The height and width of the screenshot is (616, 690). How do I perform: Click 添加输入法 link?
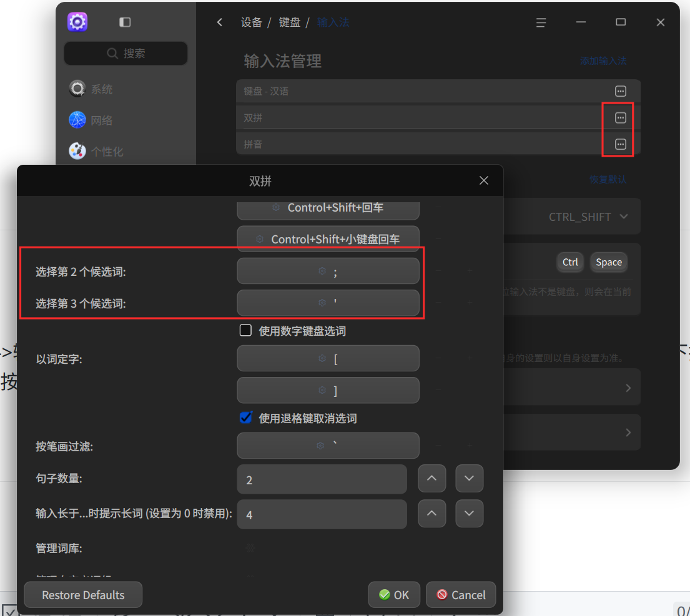603,61
